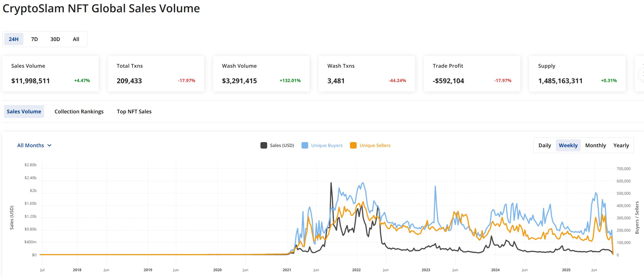Click the Supply 1,485,163,311 value
The image size is (644, 277).
[560, 81]
